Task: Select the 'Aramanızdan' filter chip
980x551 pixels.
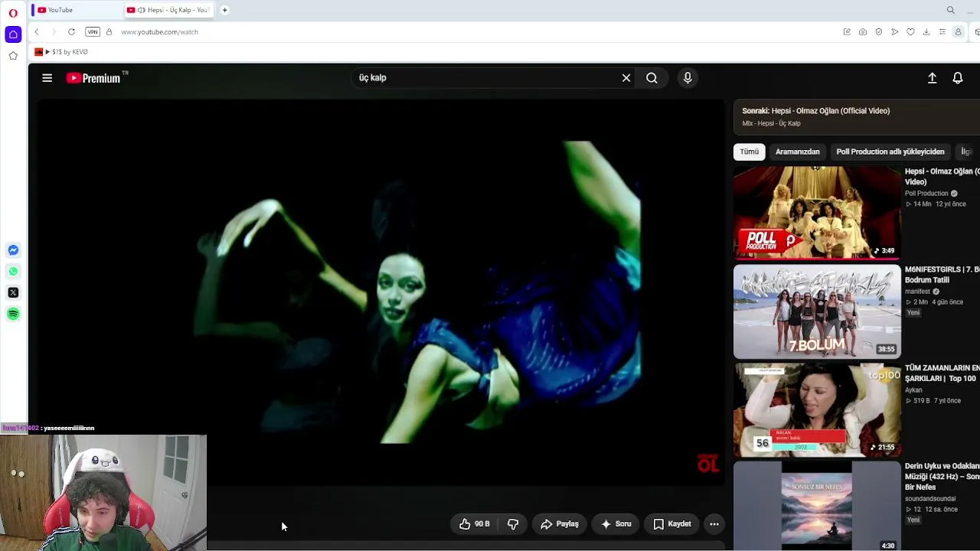Action: [x=797, y=152]
